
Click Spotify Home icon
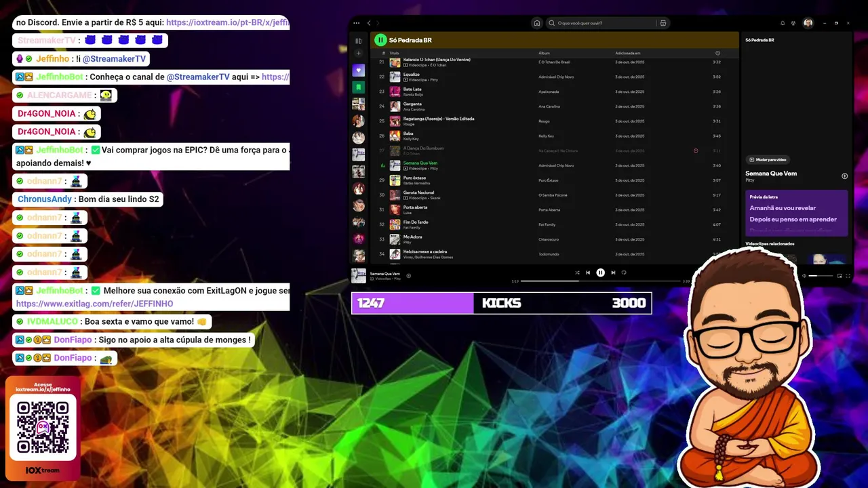coord(537,23)
